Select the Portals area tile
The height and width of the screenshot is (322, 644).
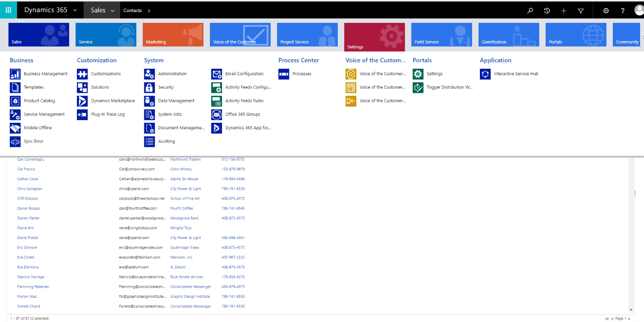576,35
